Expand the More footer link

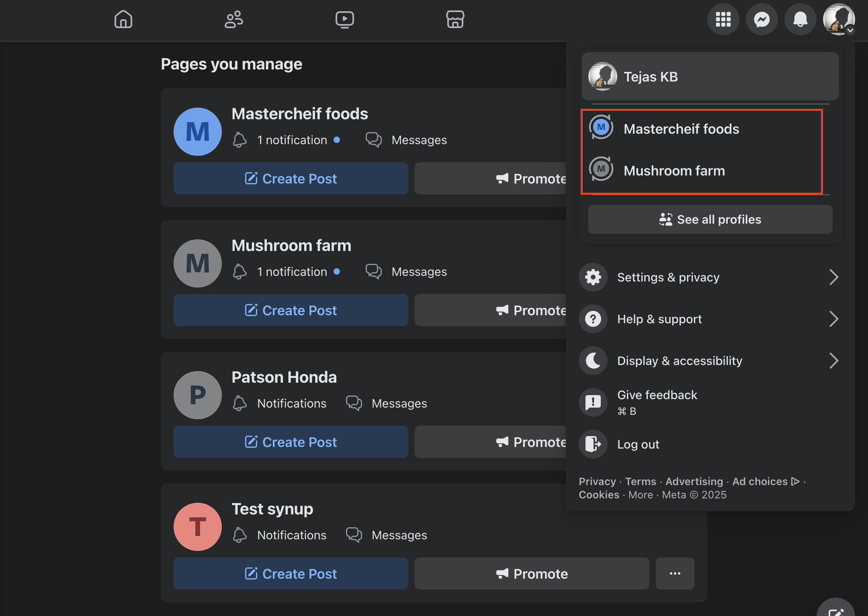(641, 495)
